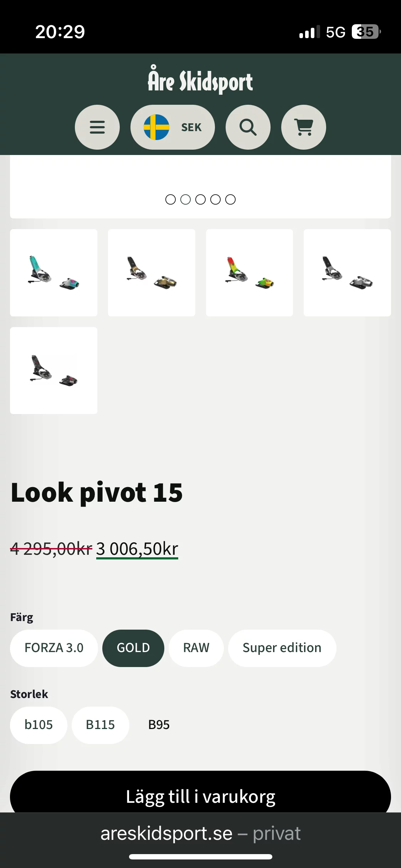Select size B95

point(159,725)
